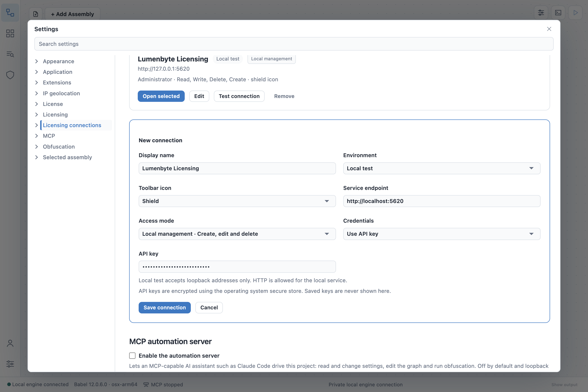
Task: Click the MCP stopped status icon
Action: pyautogui.click(x=146, y=385)
